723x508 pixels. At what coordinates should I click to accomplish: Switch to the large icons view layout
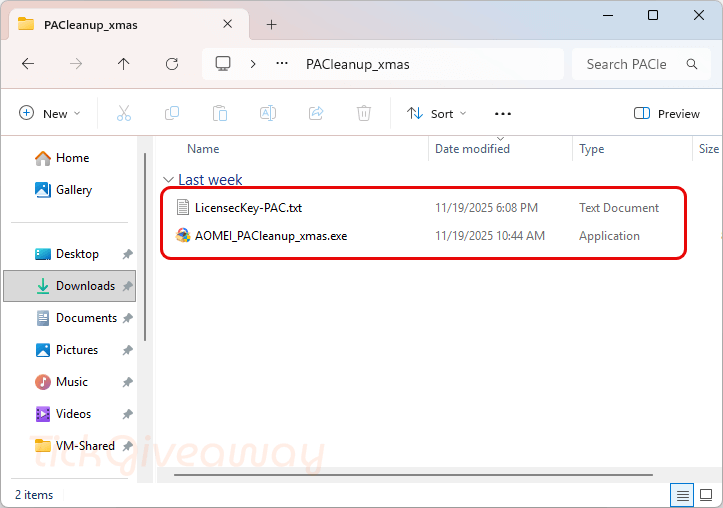pyautogui.click(x=706, y=495)
